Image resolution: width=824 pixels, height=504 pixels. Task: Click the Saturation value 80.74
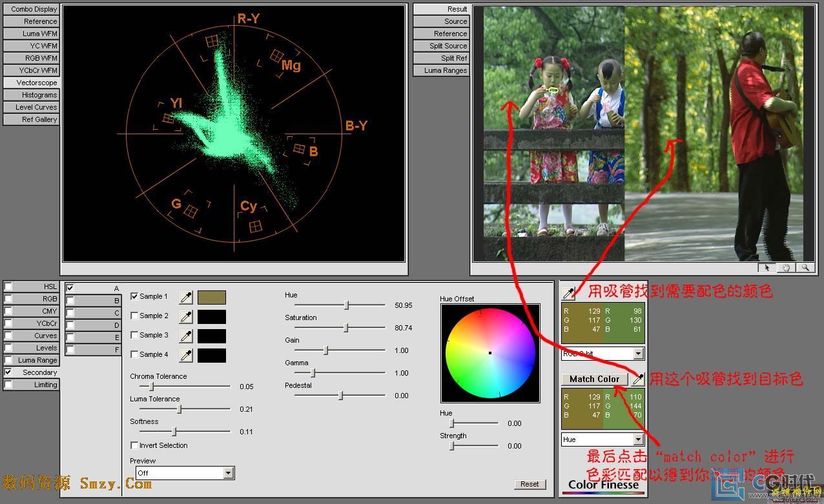tap(404, 328)
